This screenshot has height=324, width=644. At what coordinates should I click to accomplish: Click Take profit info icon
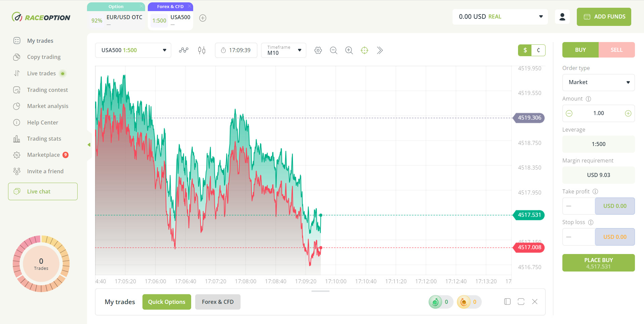tap(595, 191)
